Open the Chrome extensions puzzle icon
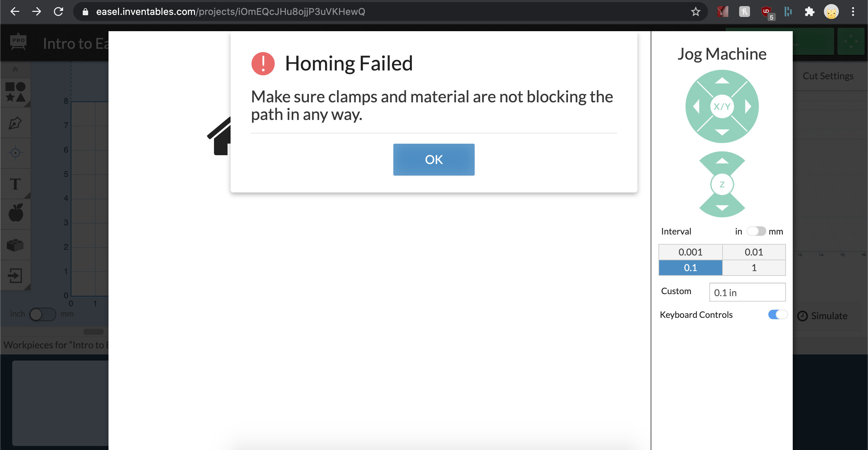 click(x=809, y=12)
